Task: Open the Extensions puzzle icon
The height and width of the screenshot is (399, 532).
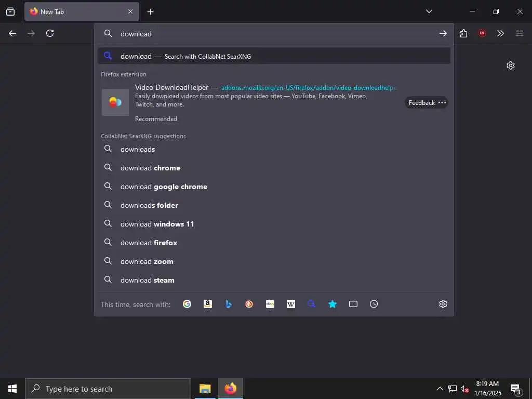Action: click(x=463, y=33)
